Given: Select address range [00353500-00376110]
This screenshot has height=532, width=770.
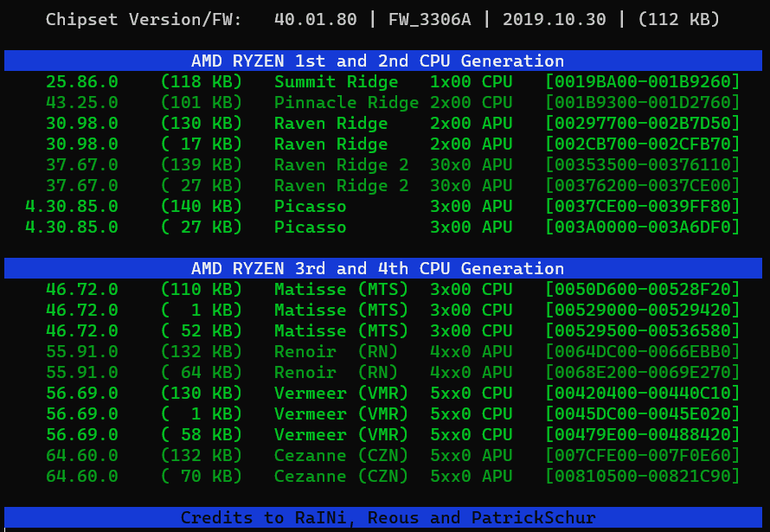Looking at the screenshot, I should (642, 164).
